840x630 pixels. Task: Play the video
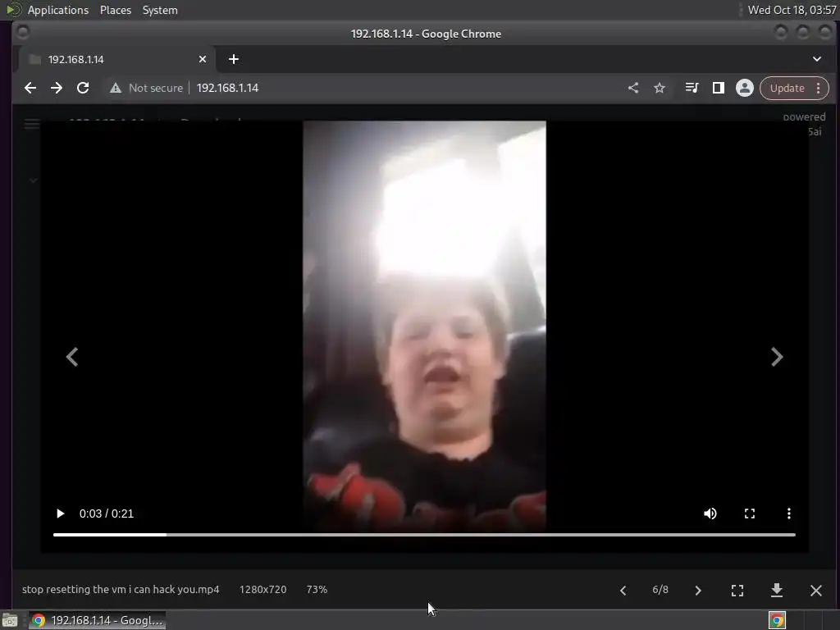click(x=60, y=514)
